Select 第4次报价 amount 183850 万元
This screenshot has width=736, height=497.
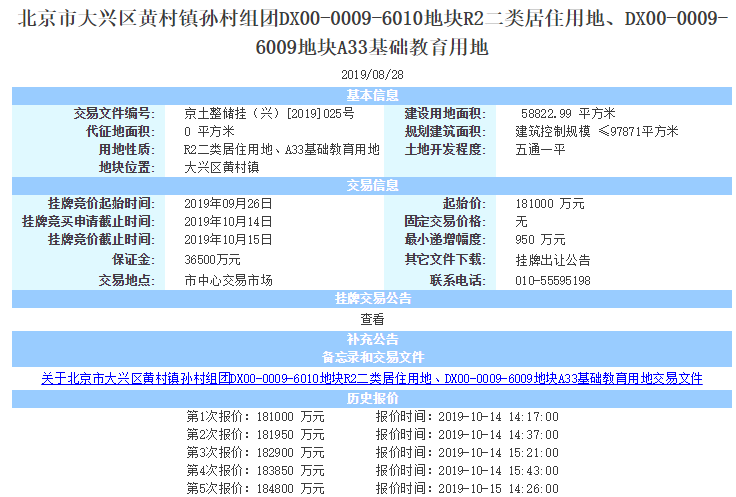(x=290, y=470)
